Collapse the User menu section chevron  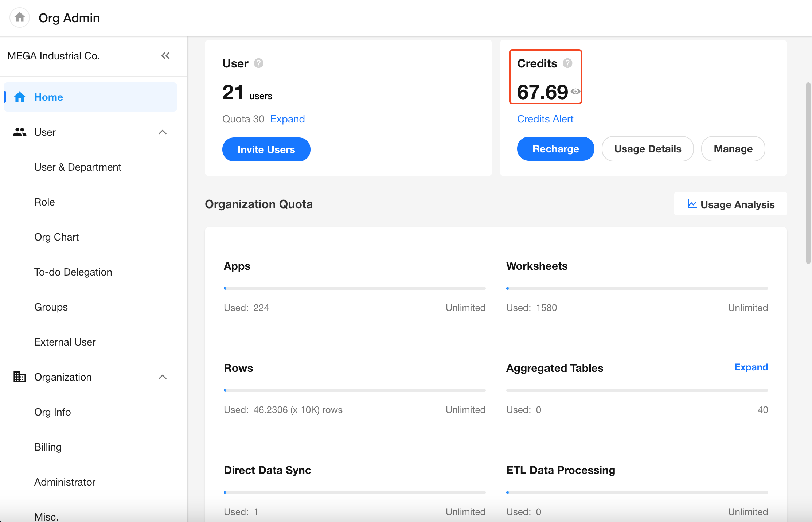coord(163,132)
